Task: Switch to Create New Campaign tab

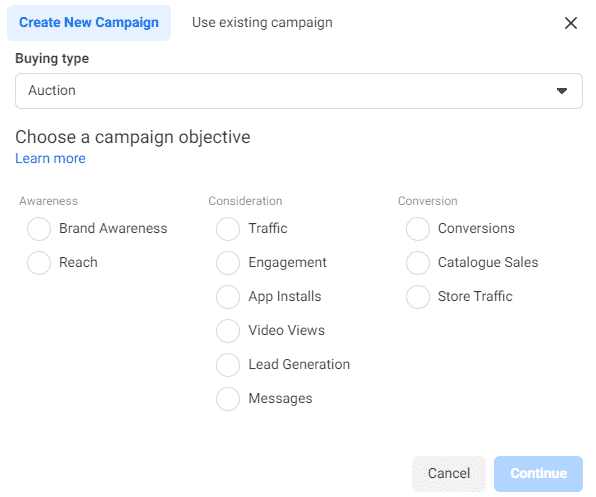Action: click(89, 23)
